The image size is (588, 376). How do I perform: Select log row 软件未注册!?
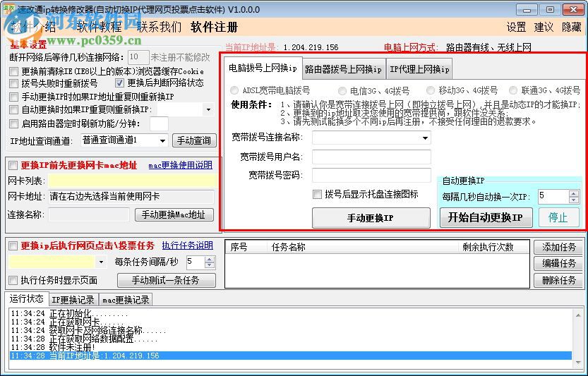[291, 347]
